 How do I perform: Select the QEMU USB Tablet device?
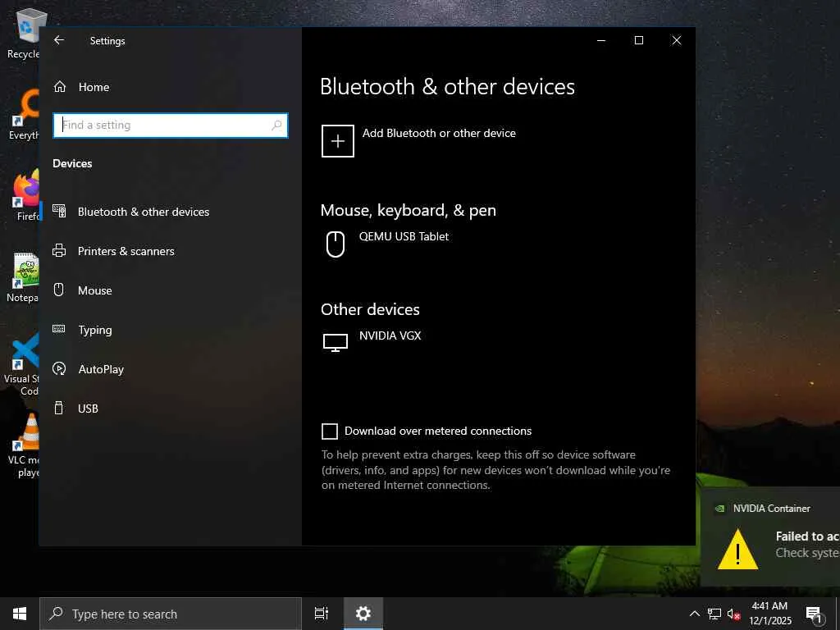(497, 244)
